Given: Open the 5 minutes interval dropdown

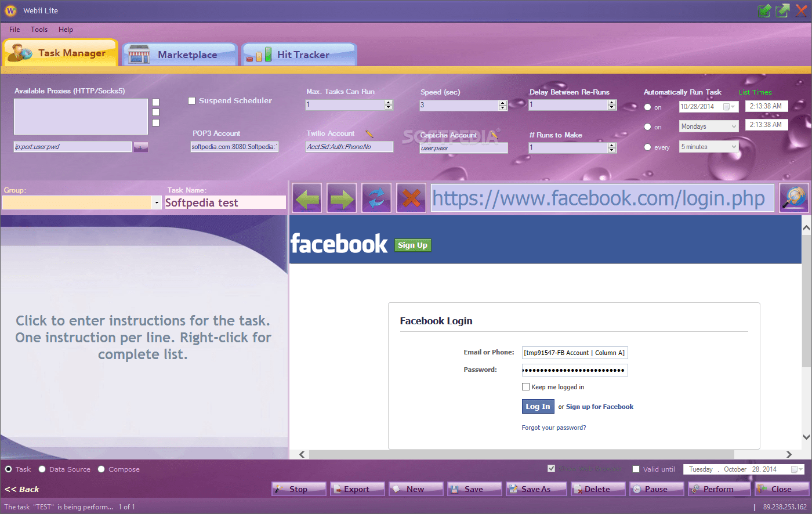Looking at the screenshot, I should (709, 147).
